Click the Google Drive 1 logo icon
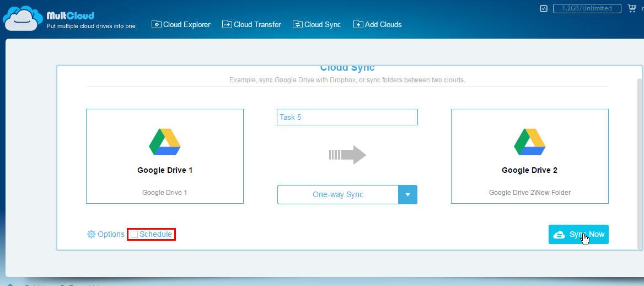Viewport: 644px width, 286px height. pyautogui.click(x=165, y=141)
